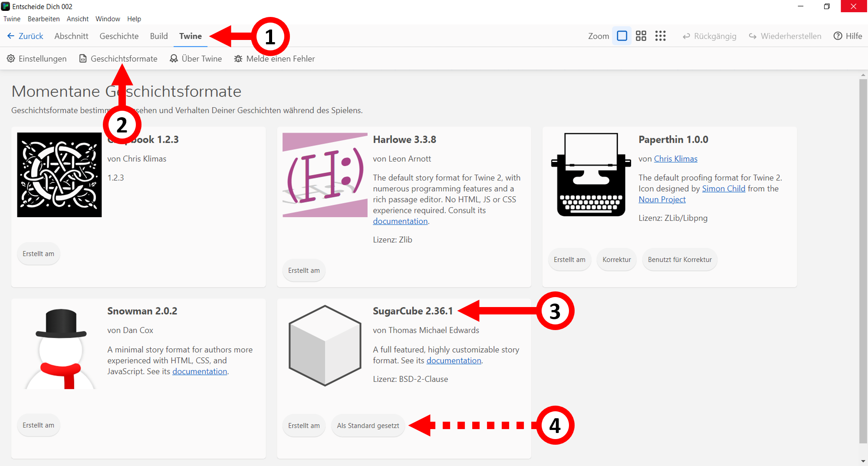The width and height of the screenshot is (868, 466).
Task: Restore down the application window
Action: (827, 7)
